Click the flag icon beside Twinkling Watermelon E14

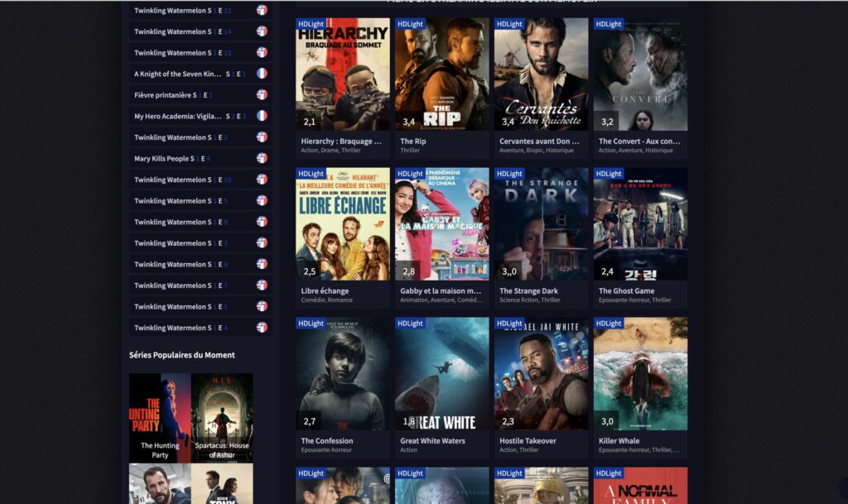coord(262,31)
